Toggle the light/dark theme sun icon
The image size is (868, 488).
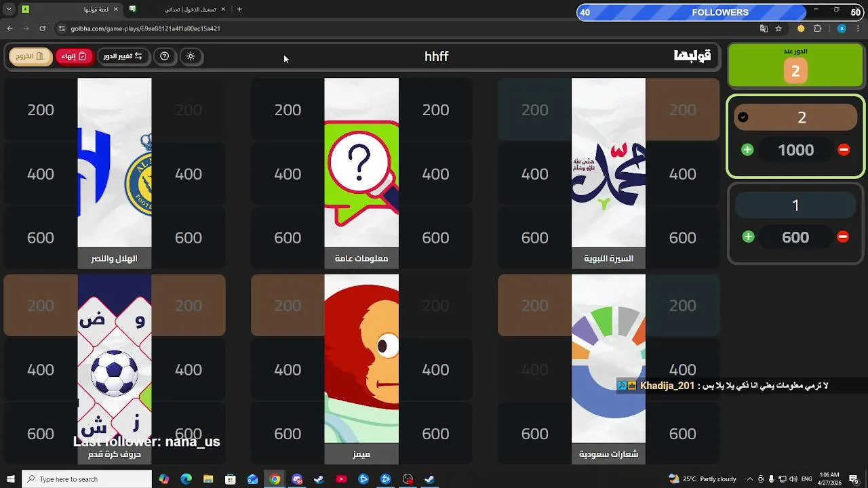click(x=191, y=56)
